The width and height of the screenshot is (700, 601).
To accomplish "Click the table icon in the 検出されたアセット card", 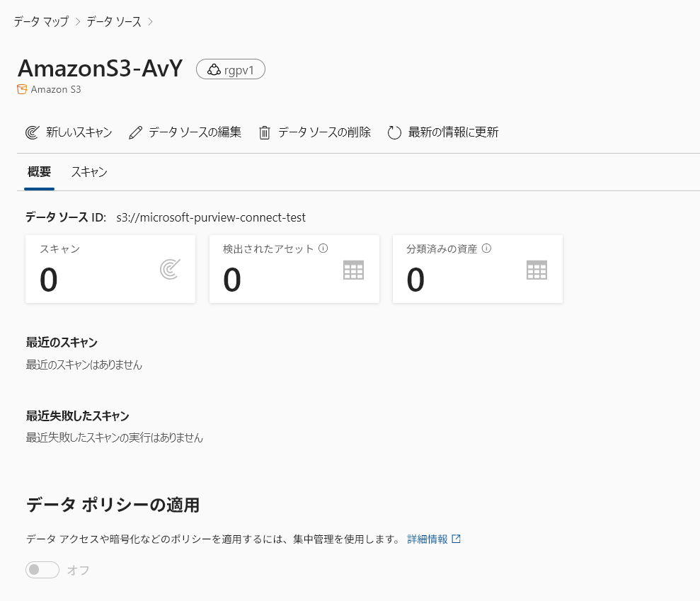I will [353, 270].
